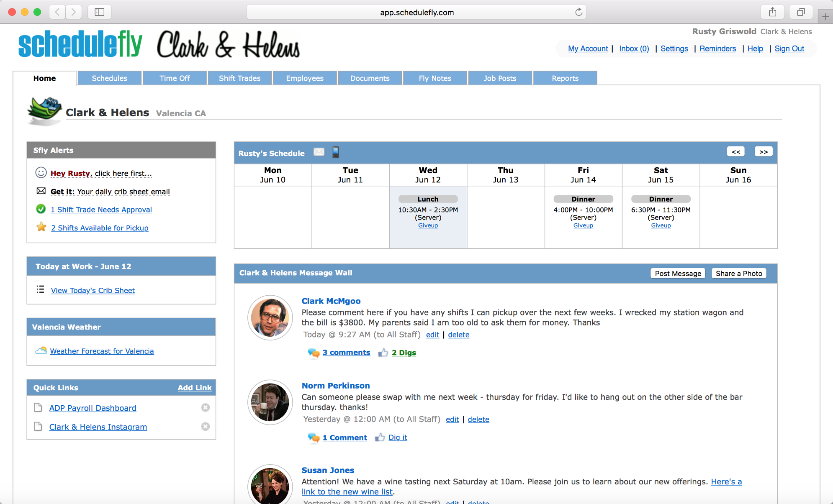Viewport: 833px width, 504px height.
Task: Open the Shift Trades tab
Action: (x=240, y=78)
